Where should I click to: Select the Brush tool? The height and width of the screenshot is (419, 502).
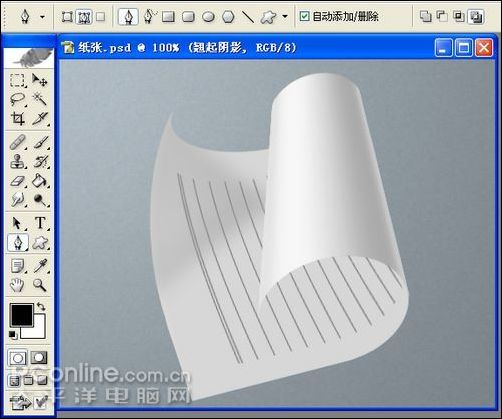coord(40,142)
